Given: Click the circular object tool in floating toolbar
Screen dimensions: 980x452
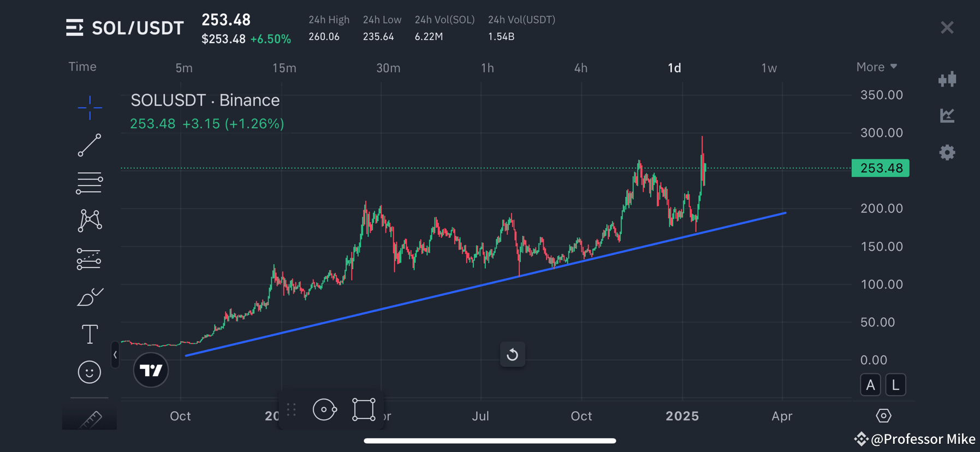Looking at the screenshot, I should (x=324, y=409).
